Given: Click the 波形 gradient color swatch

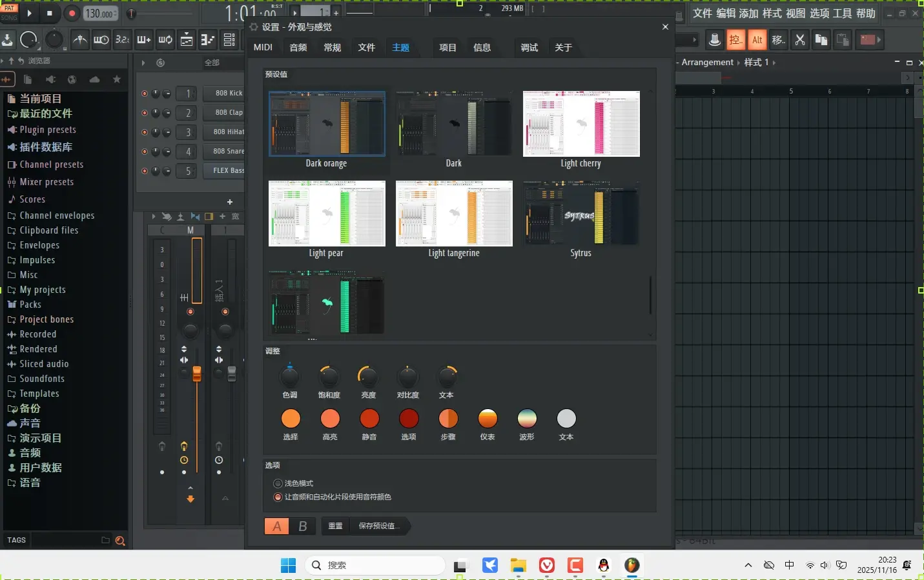Looking at the screenshot, I should click(527, 419).
